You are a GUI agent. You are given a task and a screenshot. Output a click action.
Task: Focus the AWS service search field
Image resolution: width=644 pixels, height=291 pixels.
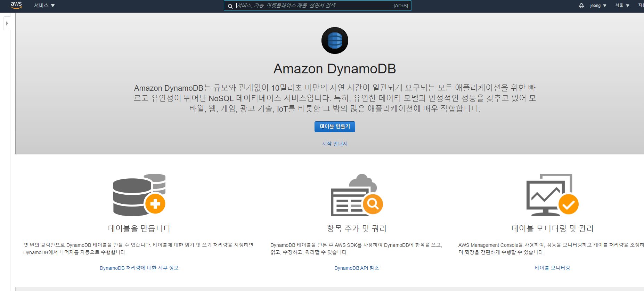pos(317,6)
